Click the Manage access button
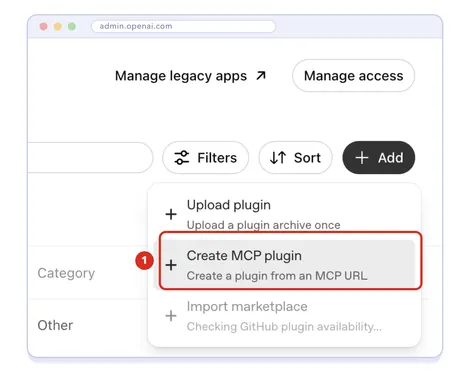 point(353,76)
